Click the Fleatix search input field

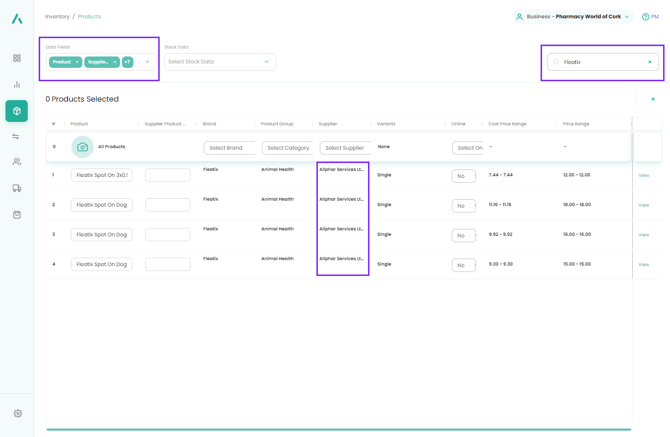[x=600, y=62]
